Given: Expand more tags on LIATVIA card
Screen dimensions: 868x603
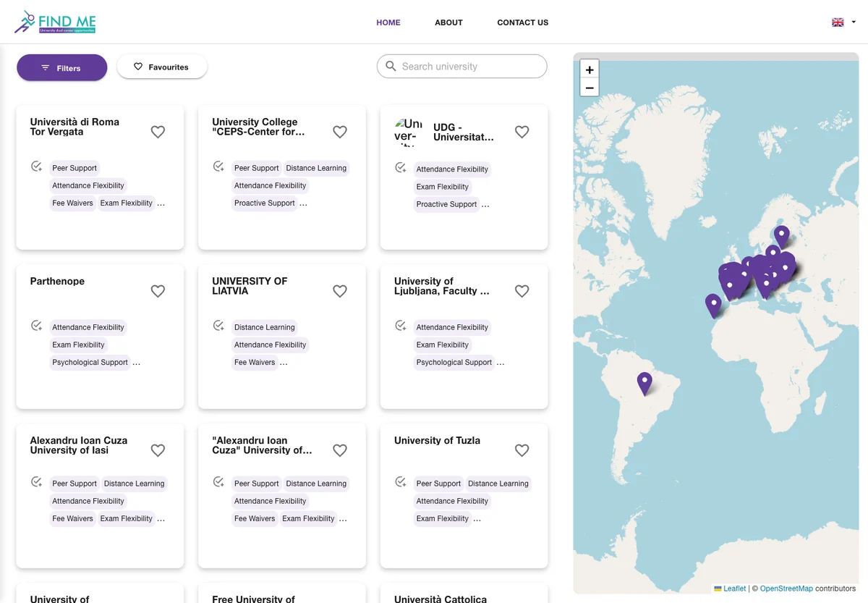Looking at the screenshot, I should tap(284, 363).
